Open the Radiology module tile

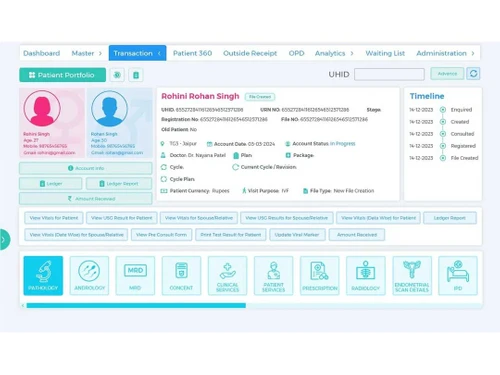click(x=366, y=275)
